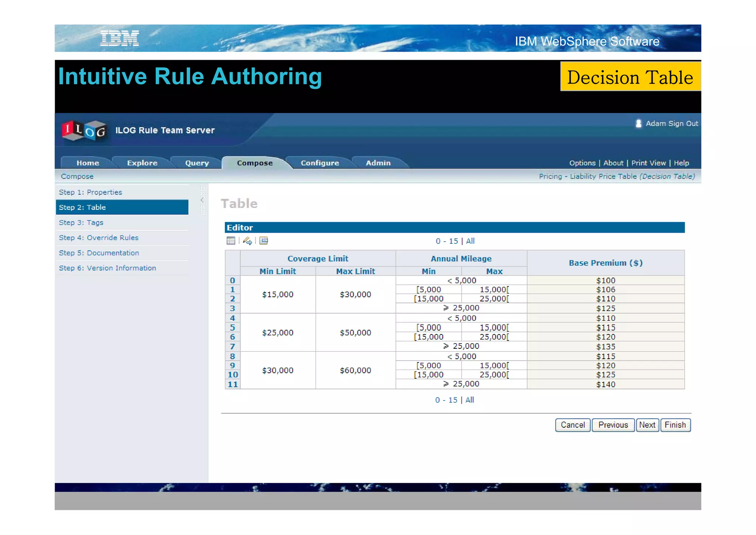Click the Editor panel header
Image resolution: width=756 pixels, height=535 pixels.
454,228
